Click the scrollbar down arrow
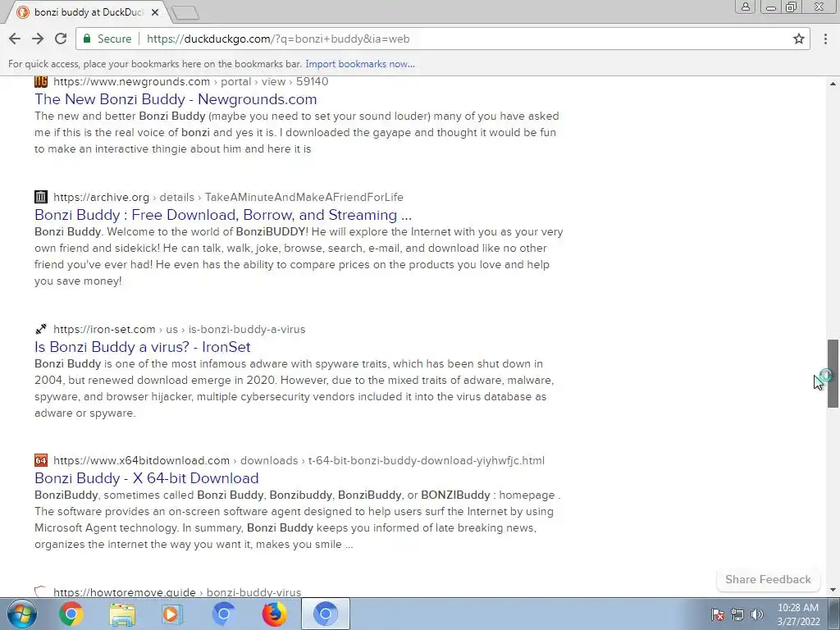Screen dimensions: 840x630 click(x=833, y=591)
